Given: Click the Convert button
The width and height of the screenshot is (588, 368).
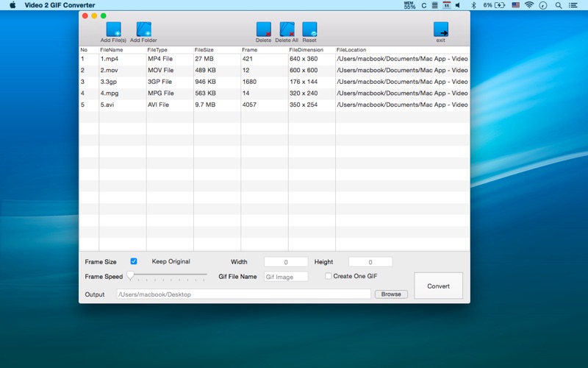Looking at the screenshot, I should click(x=438, y=286).
